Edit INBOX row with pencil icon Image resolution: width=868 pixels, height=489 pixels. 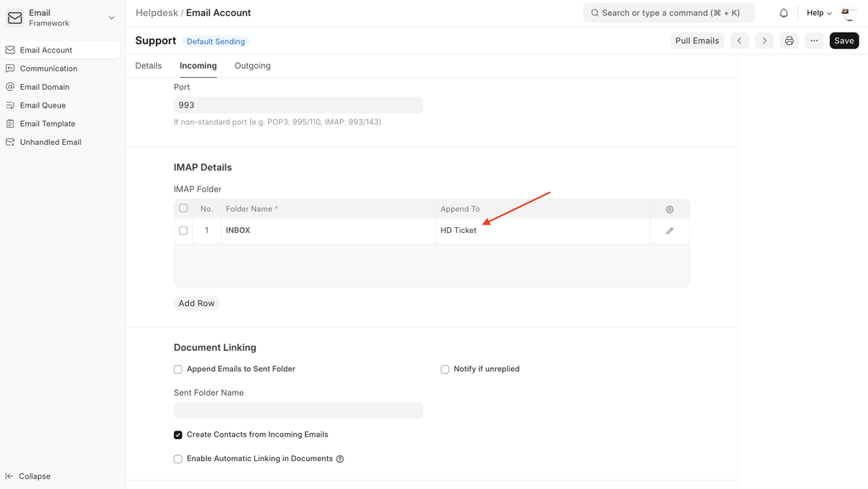click(670, 231)
